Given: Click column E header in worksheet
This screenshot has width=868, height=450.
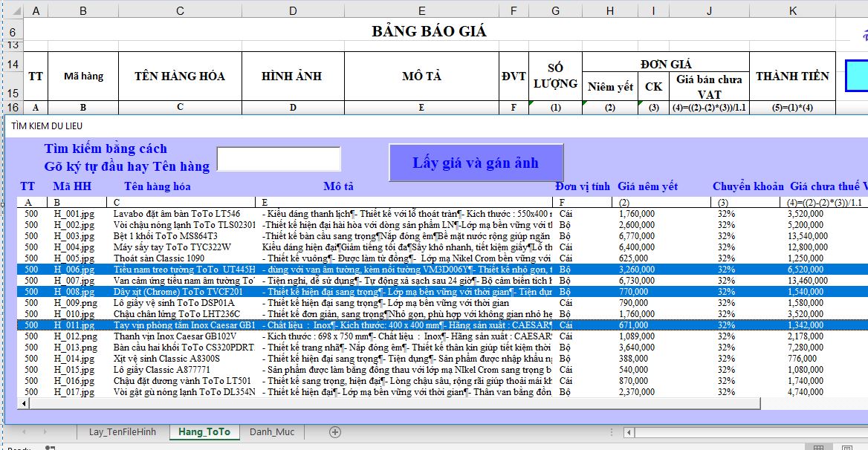Looking at the screenshot, I should click(x=422, y=11).
